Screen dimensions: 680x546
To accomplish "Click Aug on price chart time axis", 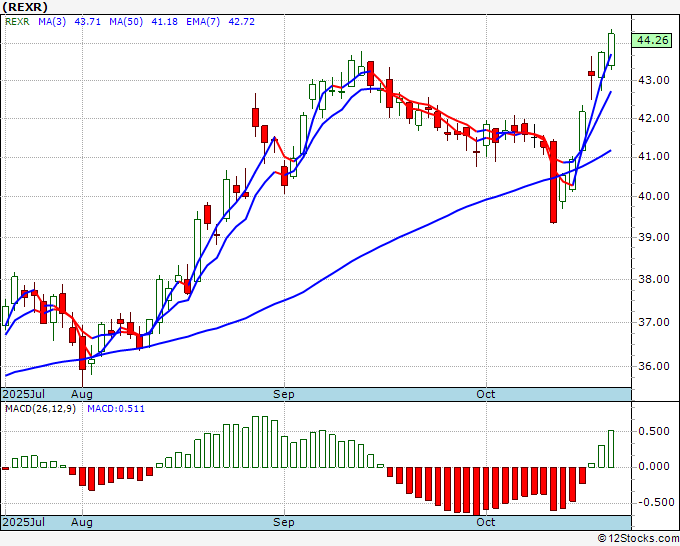I will click(x=82, y=394).
